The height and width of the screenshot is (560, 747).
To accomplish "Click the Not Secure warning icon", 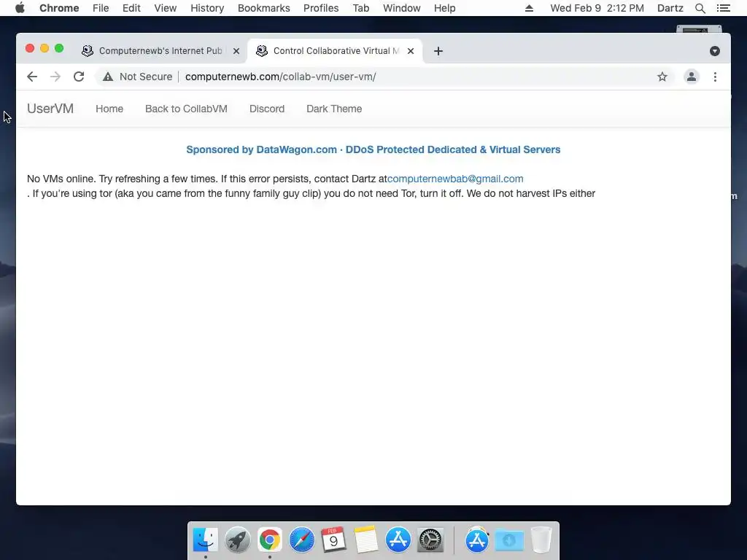I will (x=108, y=77).
